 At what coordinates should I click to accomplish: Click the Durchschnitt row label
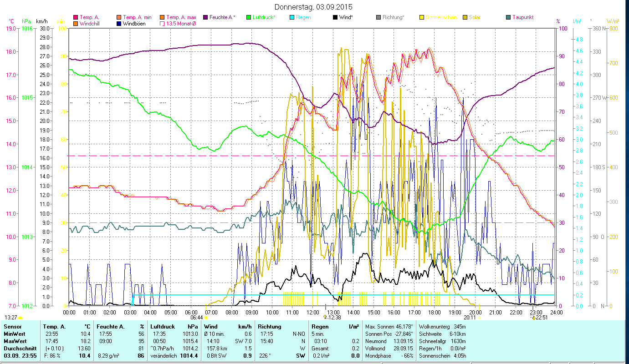tap(20, 348)
